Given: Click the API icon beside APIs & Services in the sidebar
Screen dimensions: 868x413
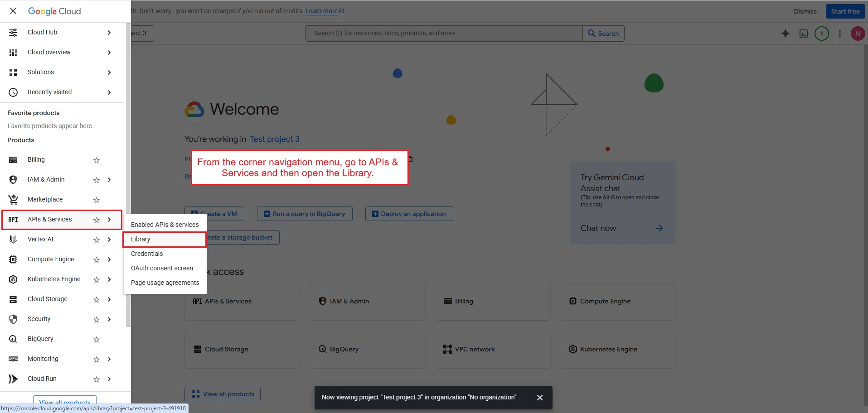Looking at the screenshot, I should 13,220.
